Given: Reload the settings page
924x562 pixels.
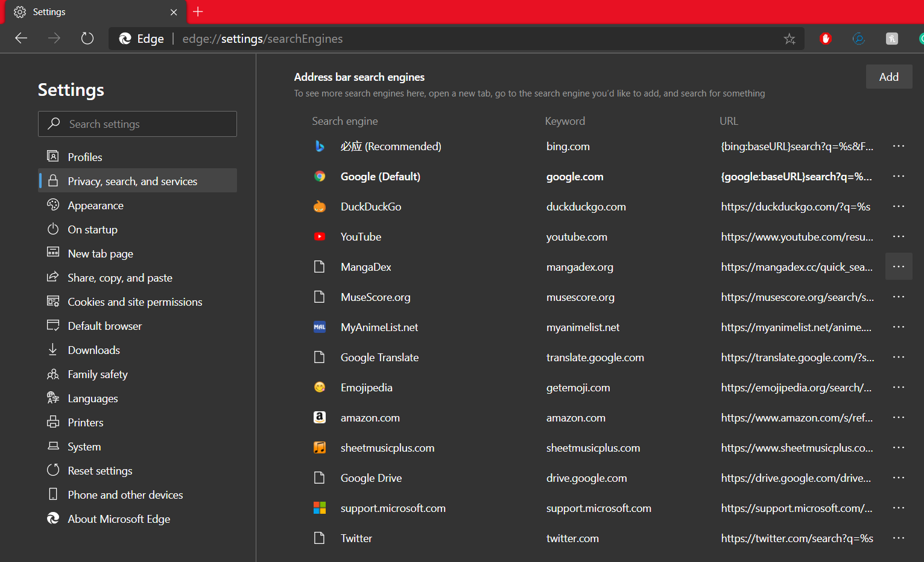Looking at the screenshot, I should (x=87, y=39).
